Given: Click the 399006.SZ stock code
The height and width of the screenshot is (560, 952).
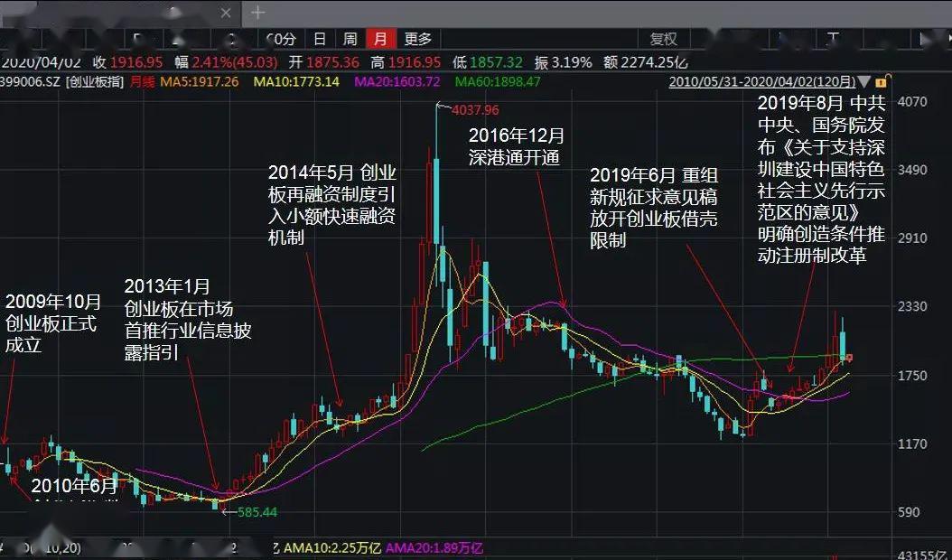Looking at the screenshot, I should click(x=30, y=81).
